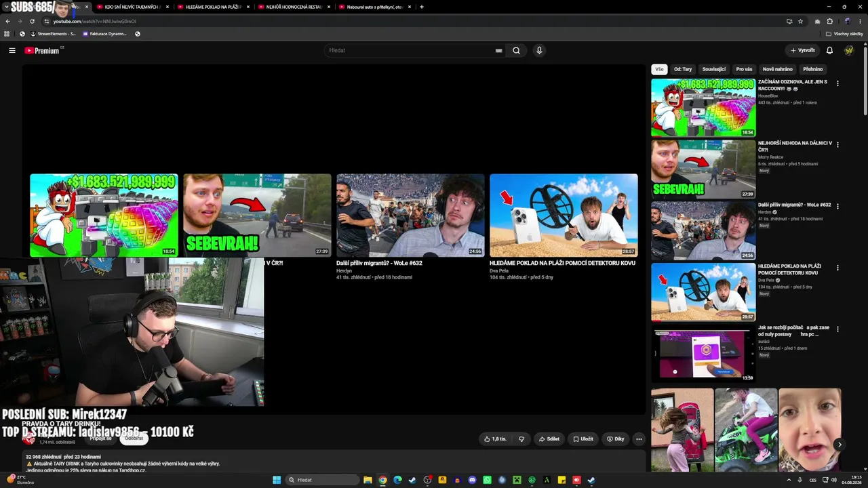This screenshot has width=868, height=488.
Task: Open the YouTube notifications bell
Action: [x=829, y=50]
